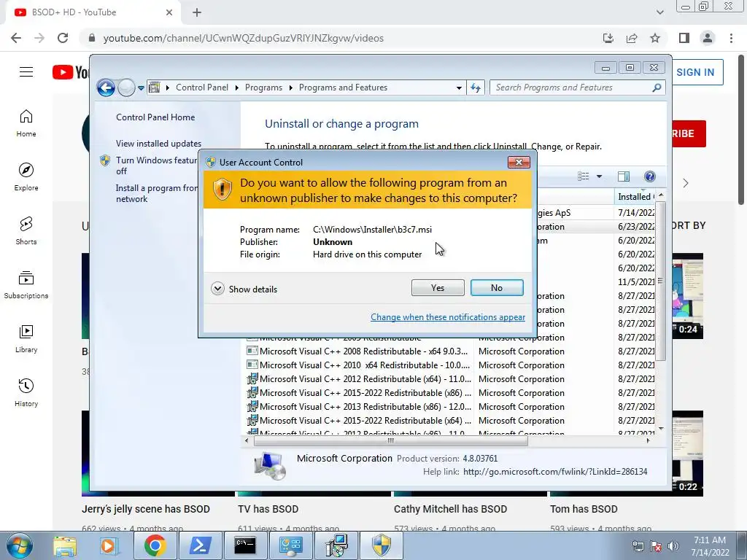This screenshot has width=747, height=560.
Task: Click vertical scrollbar of programs list
Action: [x=661, y=281]
